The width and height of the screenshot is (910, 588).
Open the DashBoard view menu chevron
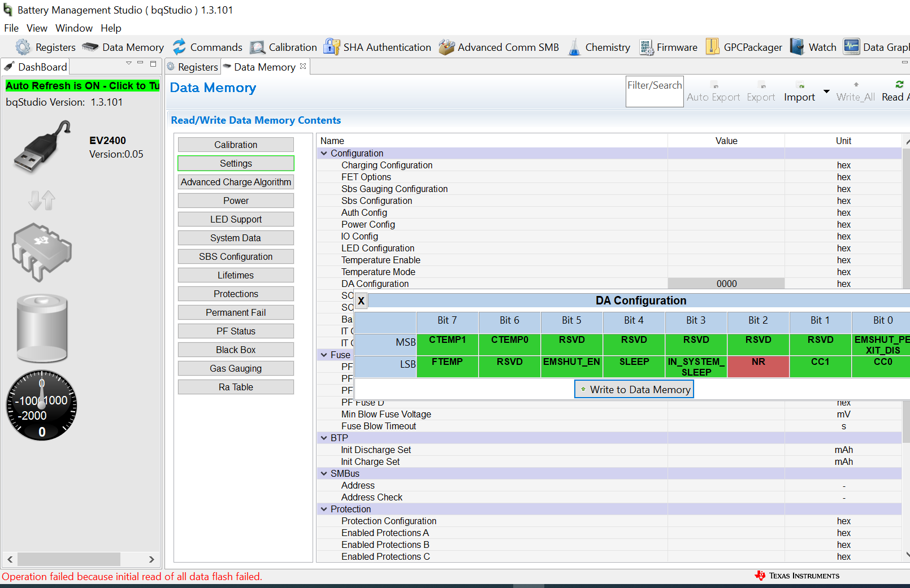click(x=129, y=63)
